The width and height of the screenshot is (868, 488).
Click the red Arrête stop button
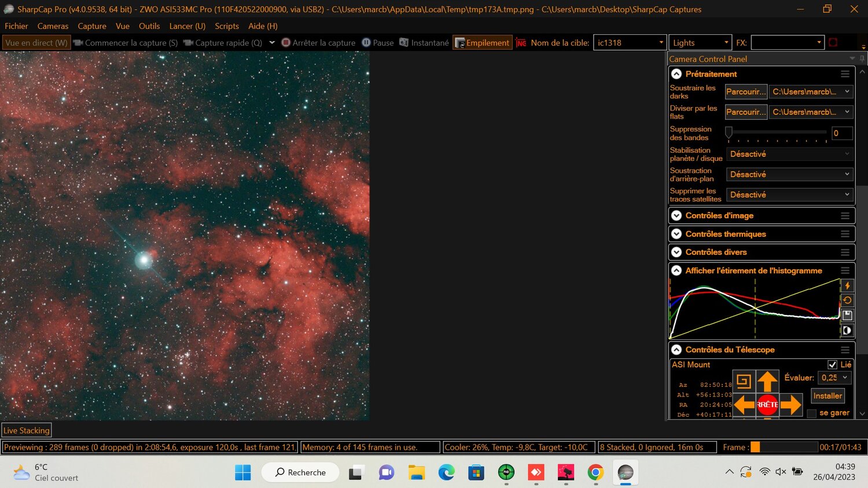767,405
